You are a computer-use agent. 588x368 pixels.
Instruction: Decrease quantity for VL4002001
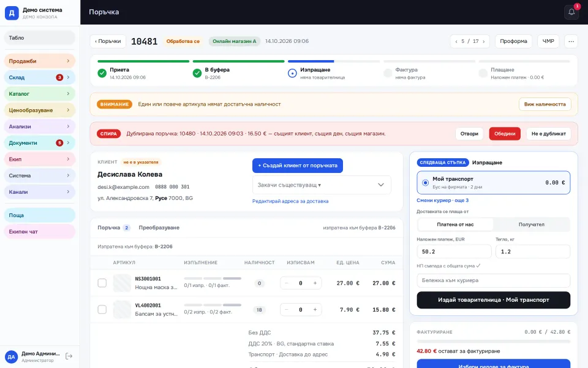click(287, 310)
